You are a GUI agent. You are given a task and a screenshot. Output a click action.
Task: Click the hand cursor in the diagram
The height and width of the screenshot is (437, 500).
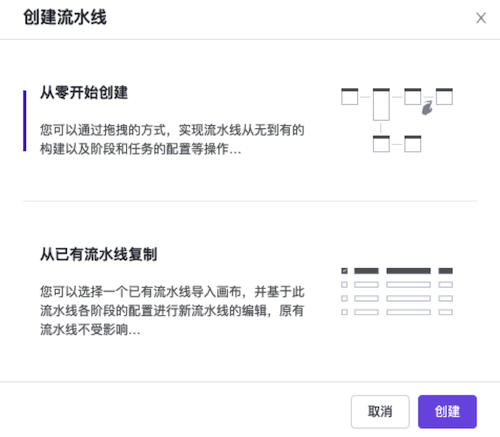point(427,107)
